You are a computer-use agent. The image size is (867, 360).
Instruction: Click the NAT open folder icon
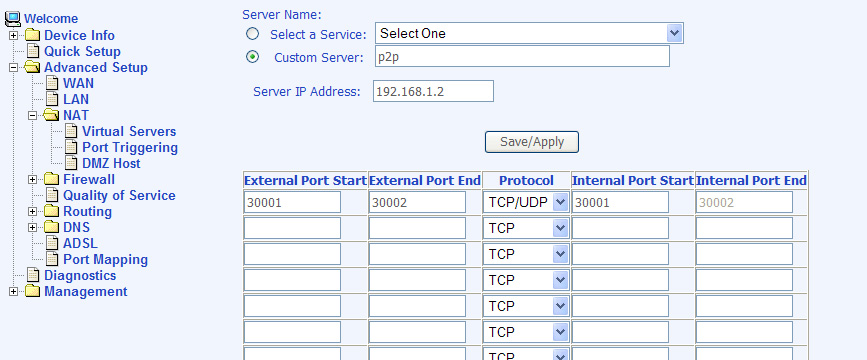point(51,115)
